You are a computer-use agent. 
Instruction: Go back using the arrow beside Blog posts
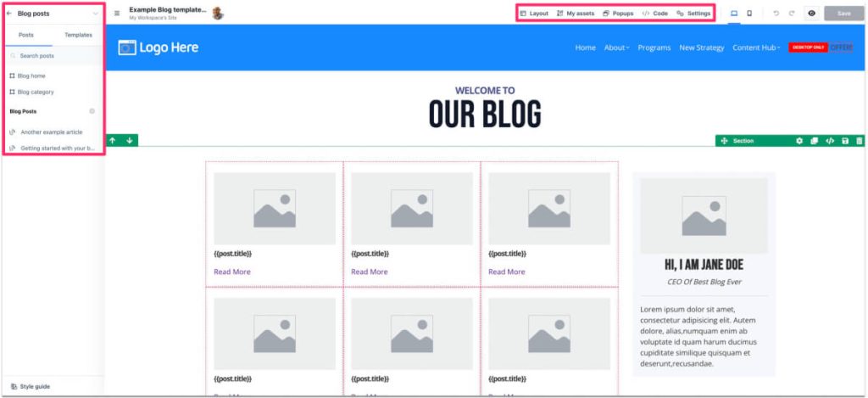(x=9, y=14)
